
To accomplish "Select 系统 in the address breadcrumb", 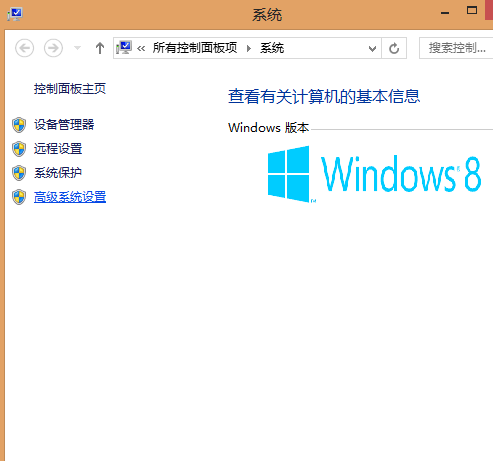I will pos(272,48).
